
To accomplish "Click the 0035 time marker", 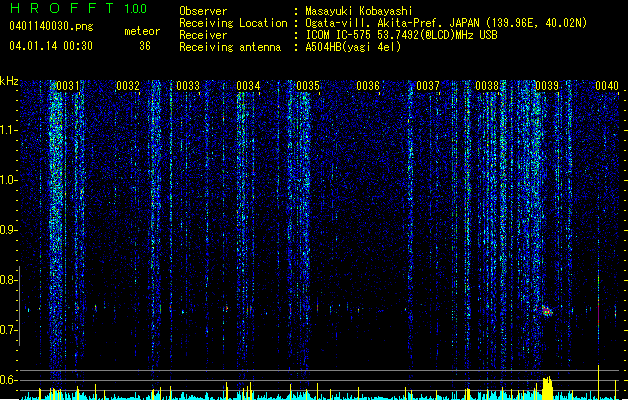I will (308, 86).
